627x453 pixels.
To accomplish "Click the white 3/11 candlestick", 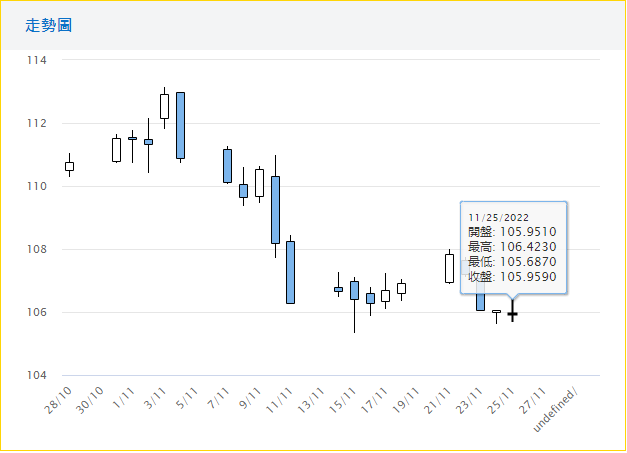I will [x=164, y=106].
